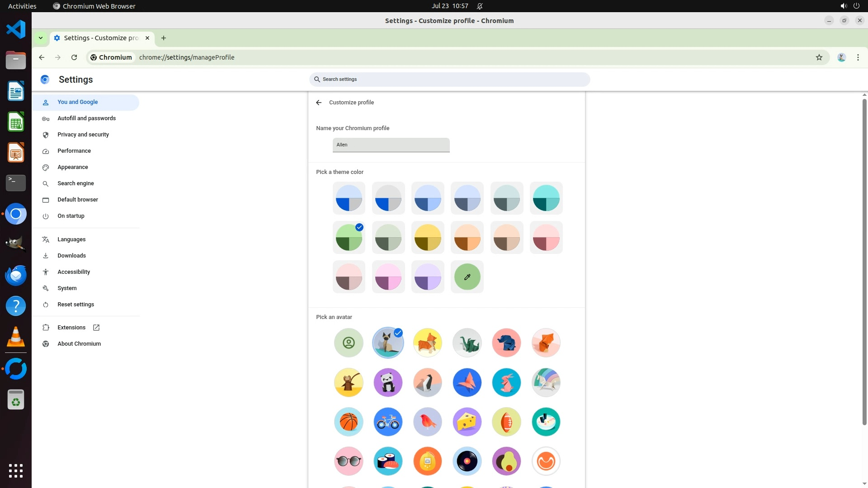
Task: Click the profile name text field
Action: point(391,145)
